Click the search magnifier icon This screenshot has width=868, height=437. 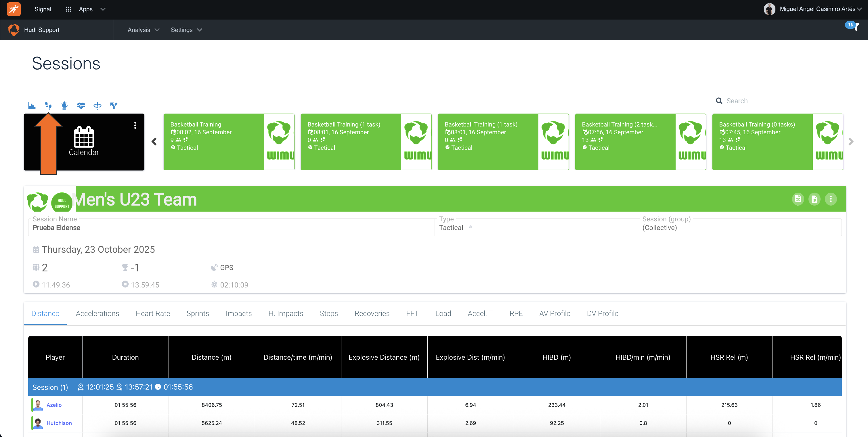click(x=719, y=101)
